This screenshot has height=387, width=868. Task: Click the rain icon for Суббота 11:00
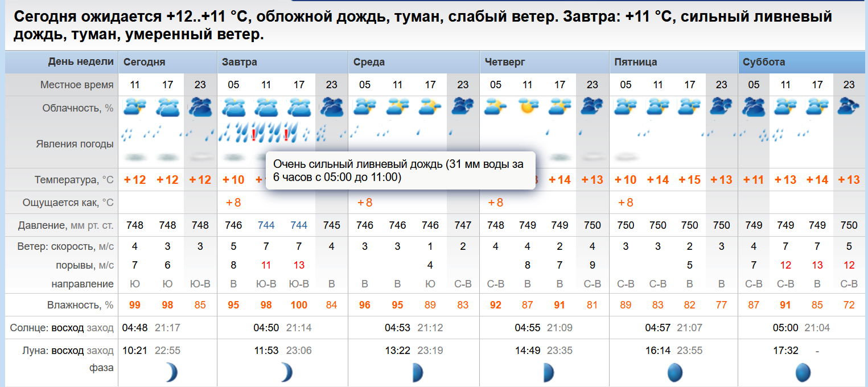[785, 134]
